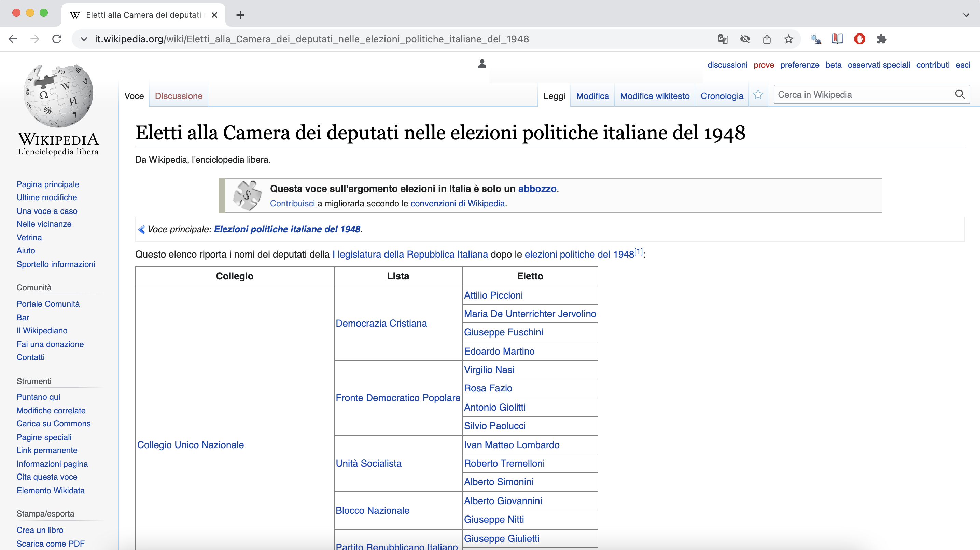Viewport: 980px width, 550px height.
Task: Switch to the Discussione tab
Action: (179, 96)
